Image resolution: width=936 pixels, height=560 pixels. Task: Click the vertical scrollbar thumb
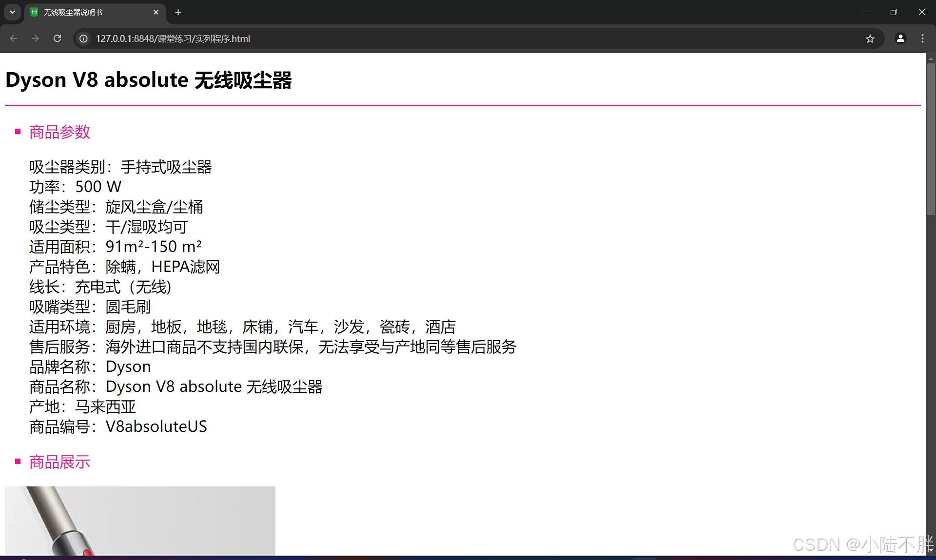[931, 139]
